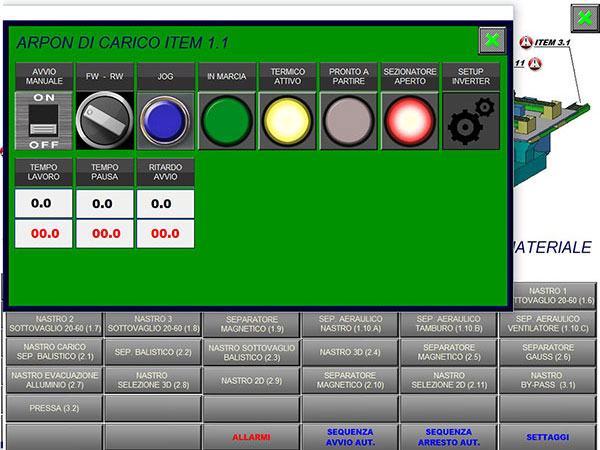Select the Tempo Lavoro white value field
600x450 pixels.
click(x=43, y=203)
